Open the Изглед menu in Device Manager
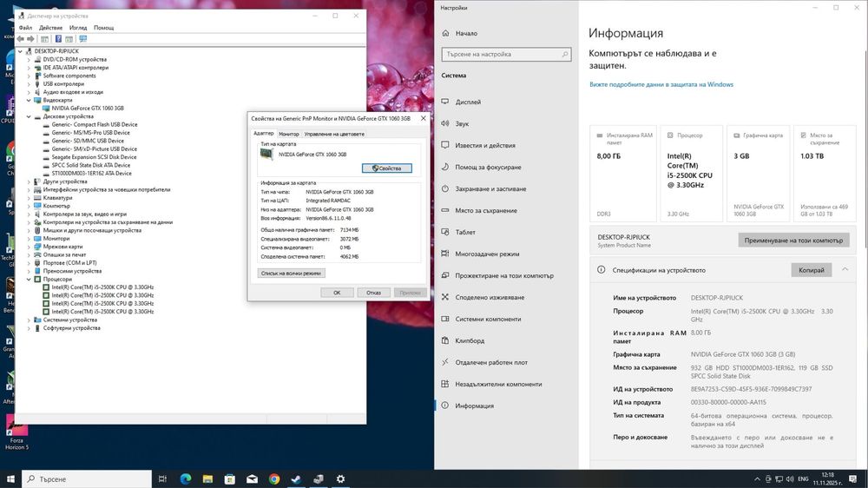The width and height of the screenshot is (868, 488). (78, 28)
